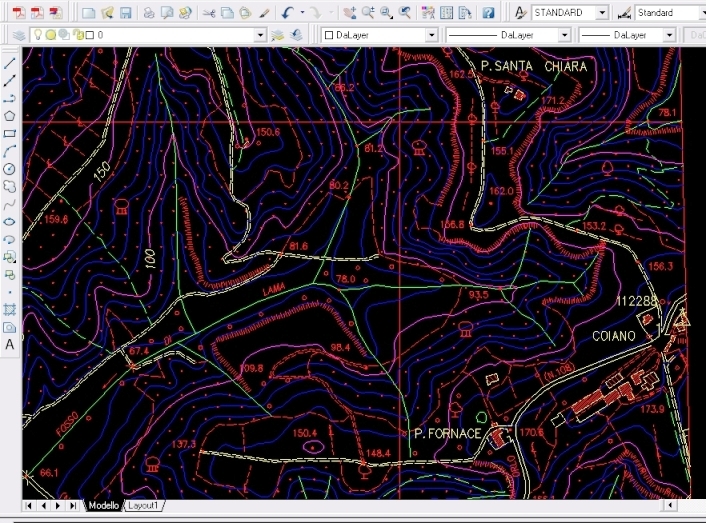Undo the last action
Image resolution: width=706 pixels, height=523 pixels.
(288, 13)
